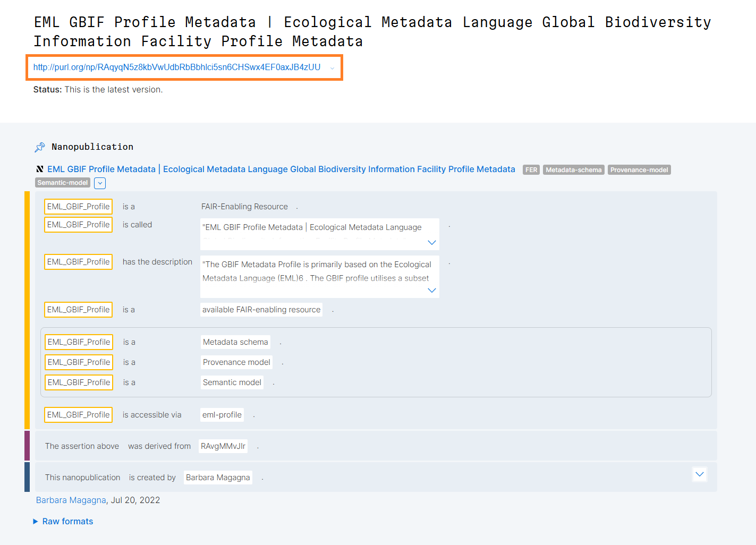The image size is (756, 545).
Task: Click 'is a' in the FAIR-Enabling Resource row
Action: click(129, 207)
